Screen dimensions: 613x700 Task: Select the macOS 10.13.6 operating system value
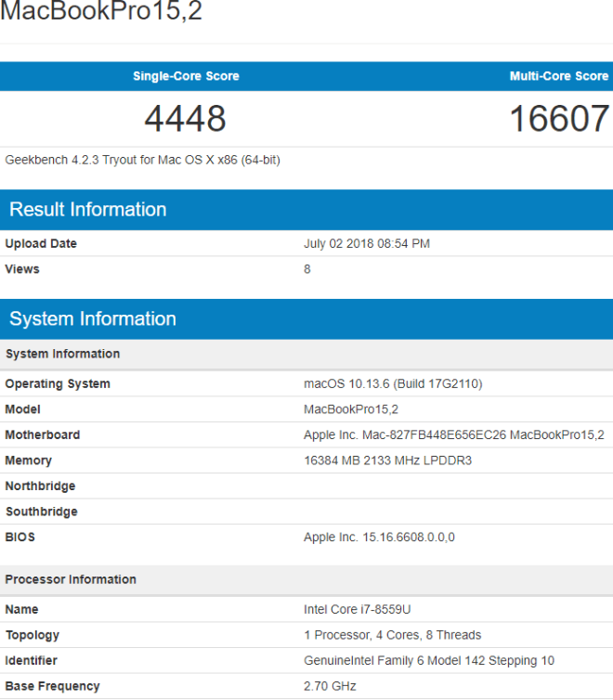click(393, 383)
